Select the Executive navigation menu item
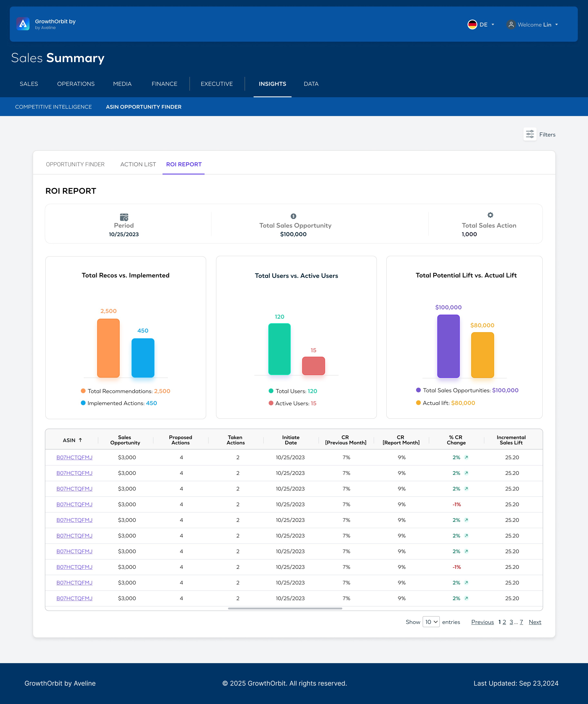Image resolution: width=588 pixels, height=704 pixels. click(216, 84)
